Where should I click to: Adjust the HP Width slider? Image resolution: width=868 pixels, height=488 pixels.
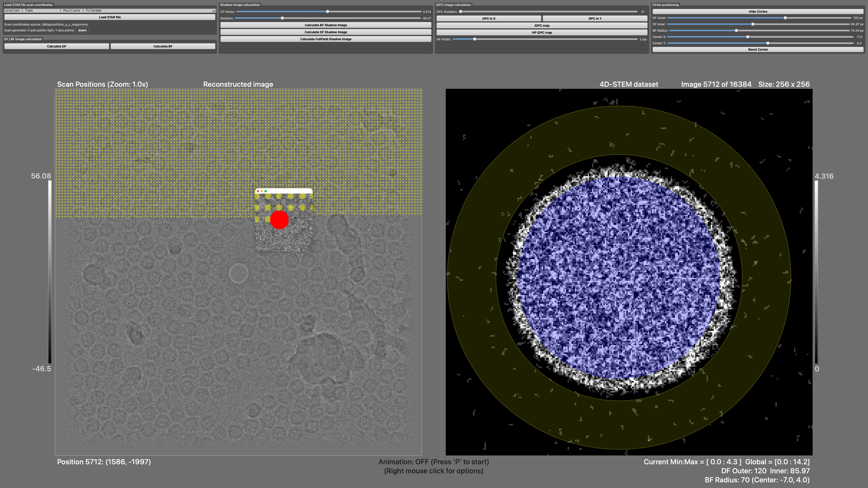[545, 39]
